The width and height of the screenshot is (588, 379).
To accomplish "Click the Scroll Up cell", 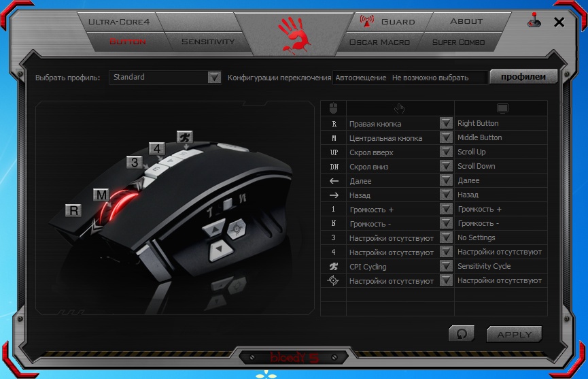I will 500,152.
